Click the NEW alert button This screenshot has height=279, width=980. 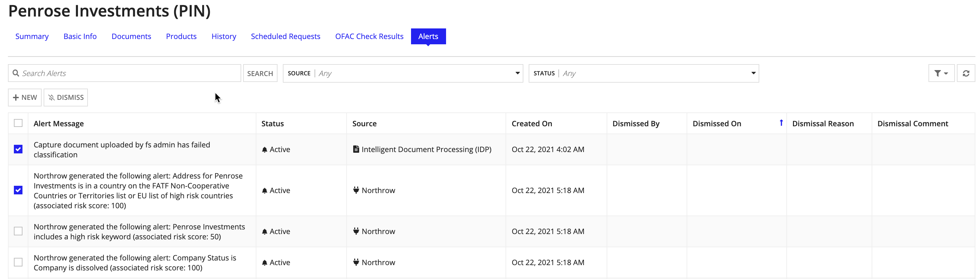[x=25, y=98]
